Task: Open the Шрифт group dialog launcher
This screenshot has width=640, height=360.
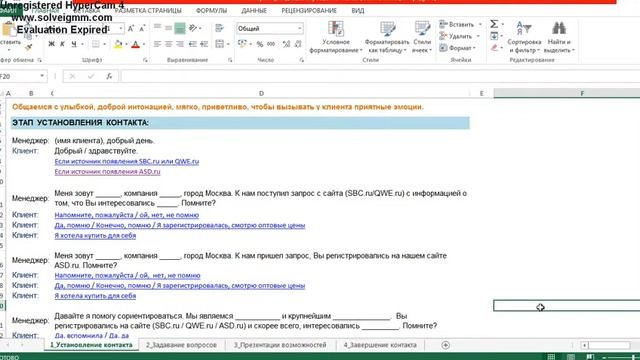Action: click(145, 60)
